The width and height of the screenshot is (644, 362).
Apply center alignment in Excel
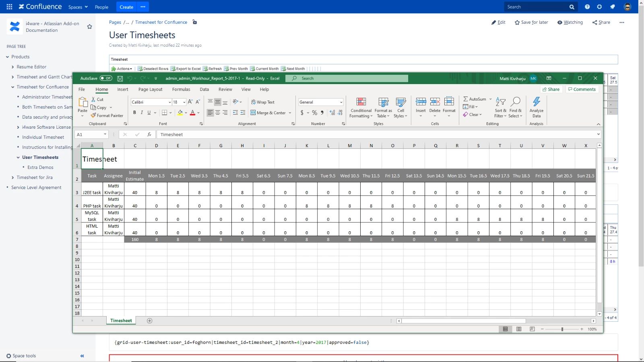point(218,113)
